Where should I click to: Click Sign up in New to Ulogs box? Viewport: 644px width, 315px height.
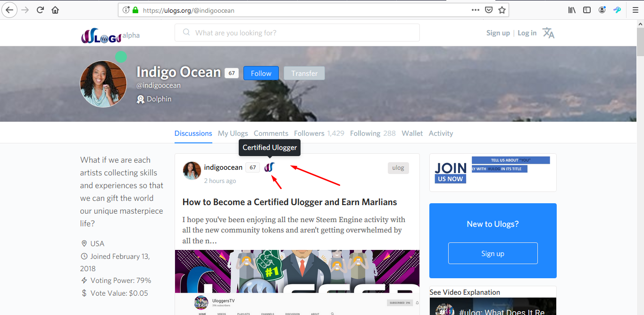493,253
